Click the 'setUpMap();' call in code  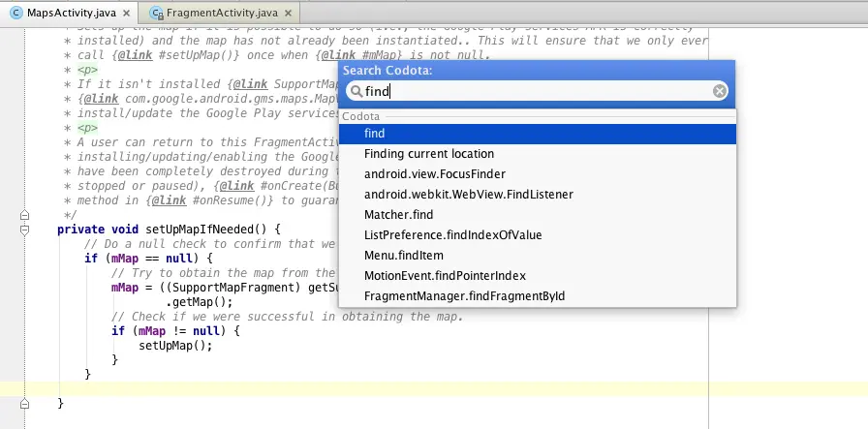(x=175, y=346)
